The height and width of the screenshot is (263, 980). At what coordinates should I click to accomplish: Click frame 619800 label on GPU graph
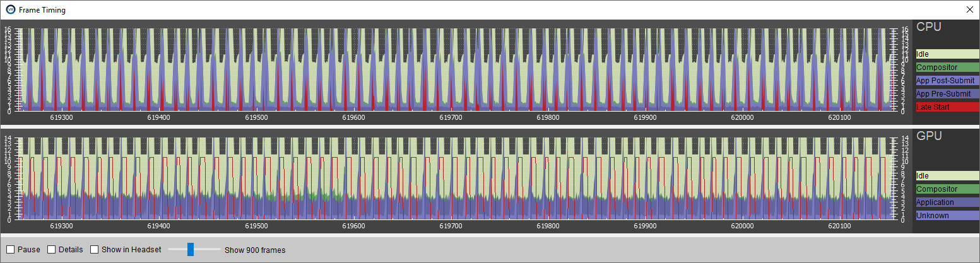pyautogui.click(x=548, y=226)
